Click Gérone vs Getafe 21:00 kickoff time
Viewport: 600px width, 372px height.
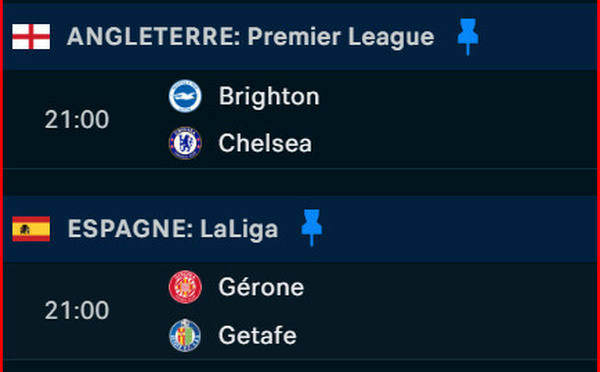click(x=77, y=310)
